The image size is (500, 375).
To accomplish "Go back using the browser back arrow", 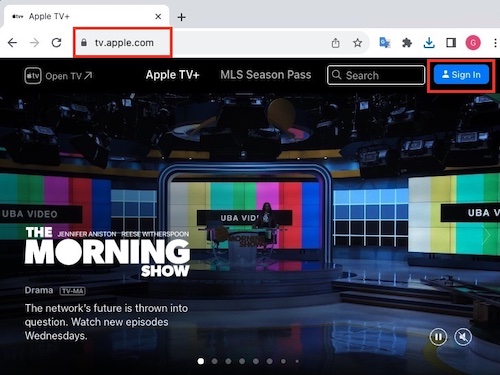I will point(12,43).
